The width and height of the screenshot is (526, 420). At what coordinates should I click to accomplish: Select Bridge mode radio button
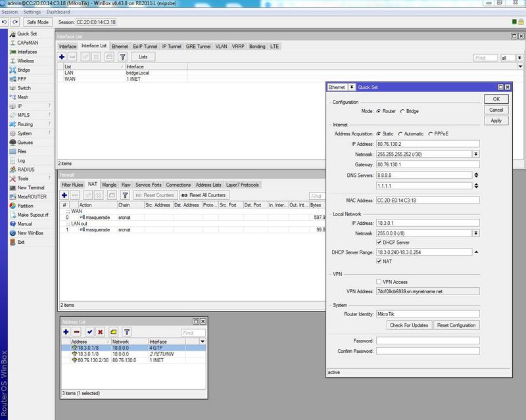tap(402, 111)
